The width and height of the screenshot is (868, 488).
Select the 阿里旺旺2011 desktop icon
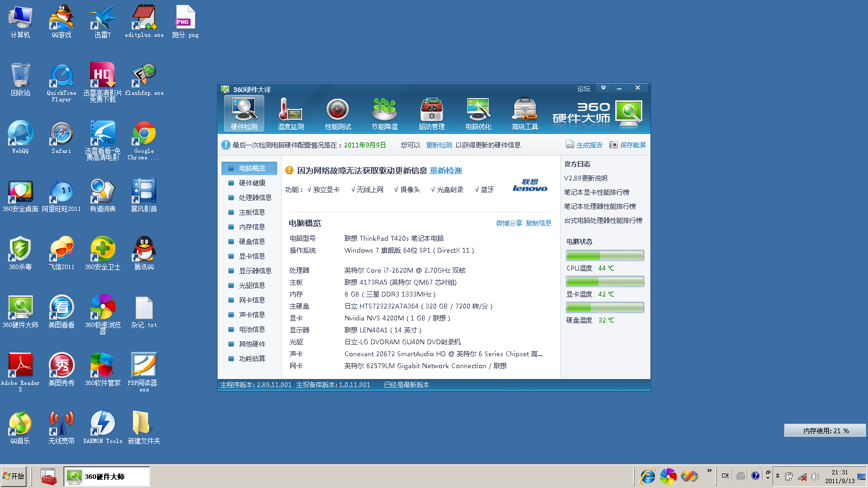61,196
